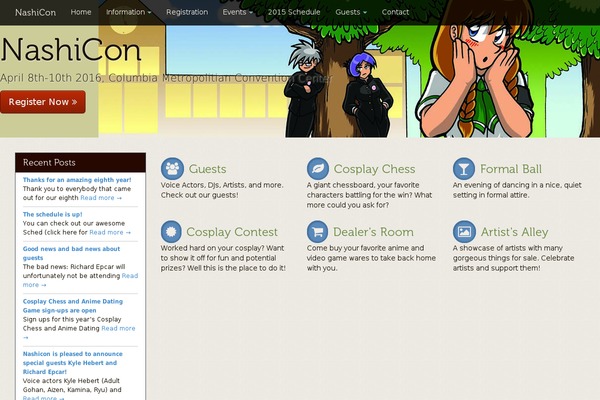Open the Dealer's Room heading link
The height and width of the screenshot is (400, 600).
click(x=373, y=232)
